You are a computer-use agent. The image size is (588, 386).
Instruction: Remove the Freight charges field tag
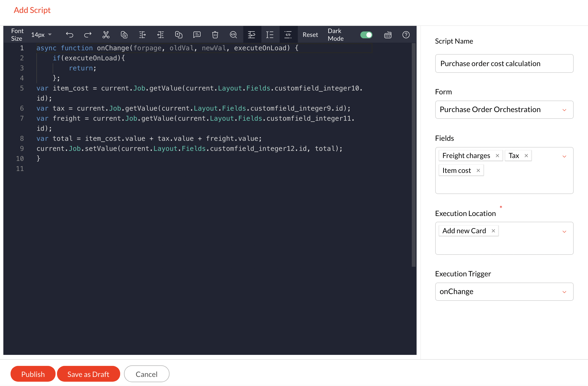click(497, 156)
